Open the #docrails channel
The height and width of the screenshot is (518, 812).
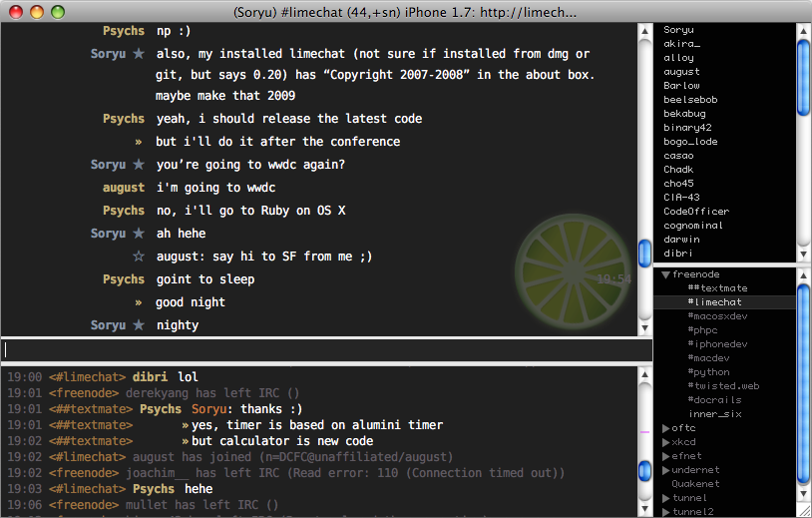pyautogui.click(x=714, y=400)
